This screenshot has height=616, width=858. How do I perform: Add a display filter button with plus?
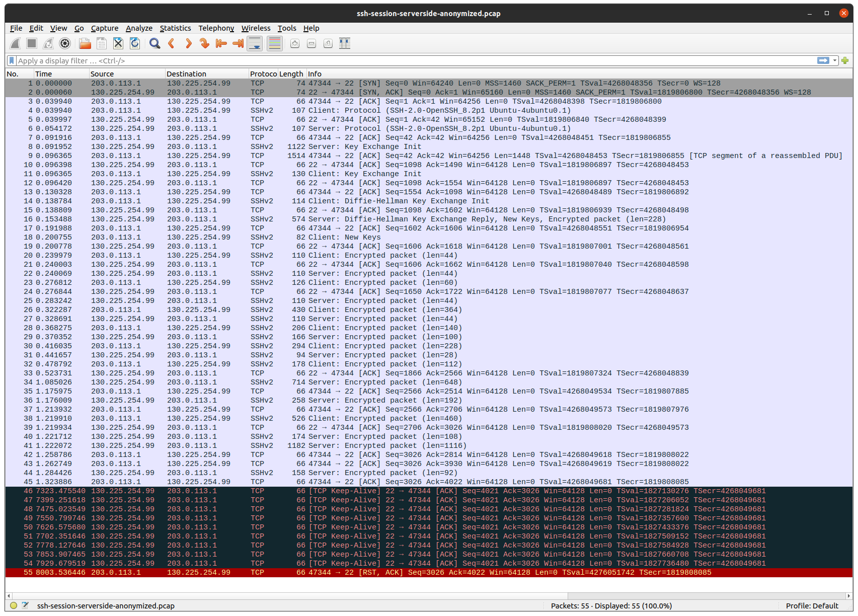pyautogui.click(x=845, y=60)
